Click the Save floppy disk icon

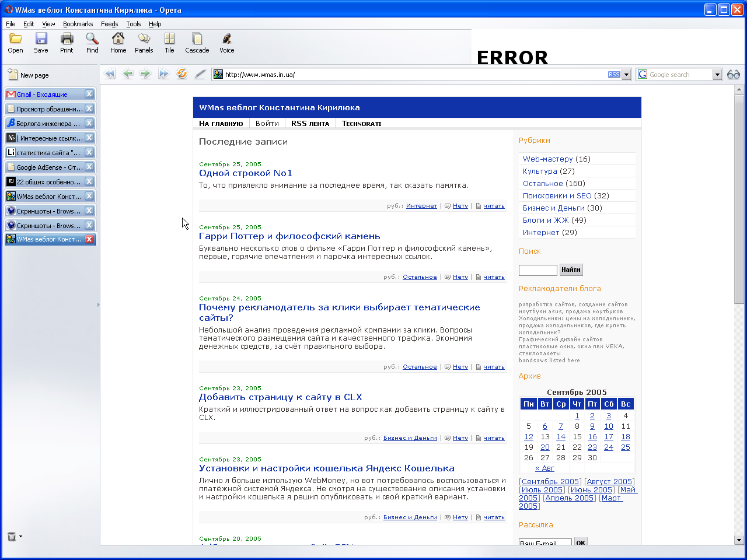(x=41, y=38)
